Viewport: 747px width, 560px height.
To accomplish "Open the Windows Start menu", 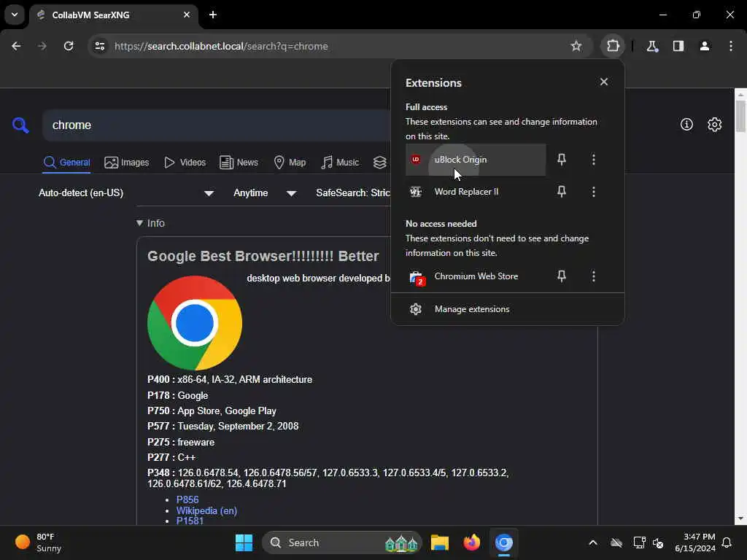I will pos(244,542).
